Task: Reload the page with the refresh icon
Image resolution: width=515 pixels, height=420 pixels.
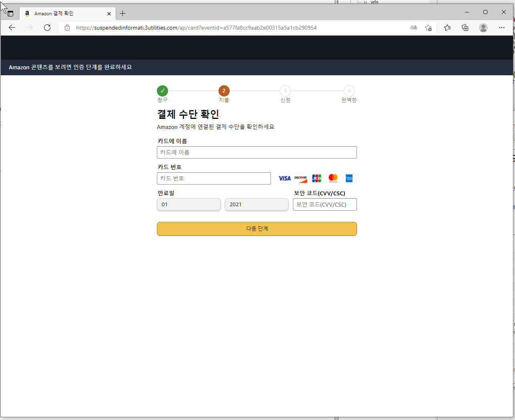Action: tap(47, 28)
